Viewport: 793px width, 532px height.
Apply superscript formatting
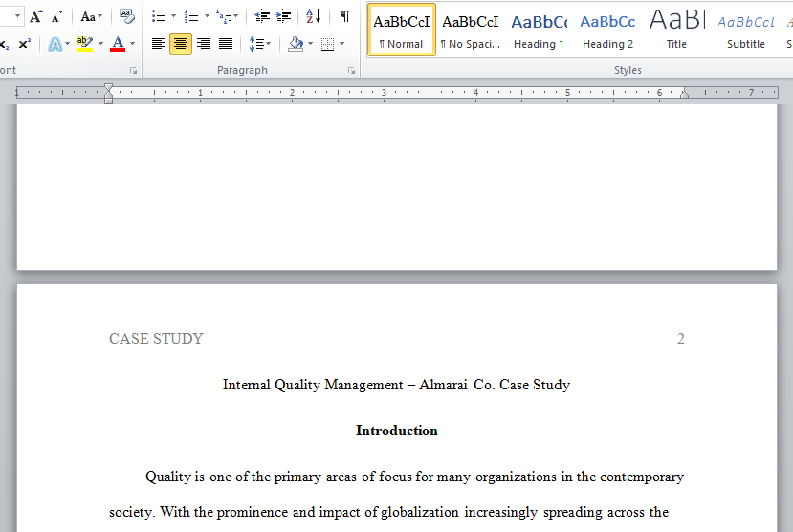pos(24,45)
